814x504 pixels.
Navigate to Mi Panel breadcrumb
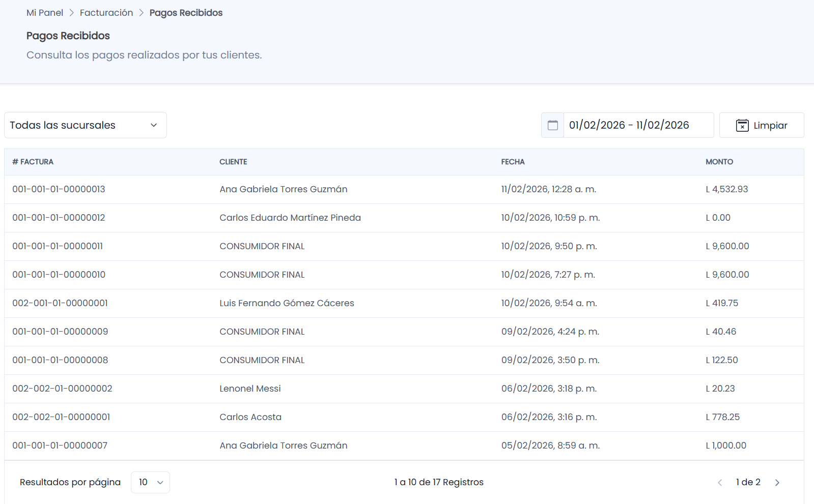tap(45, 13)
